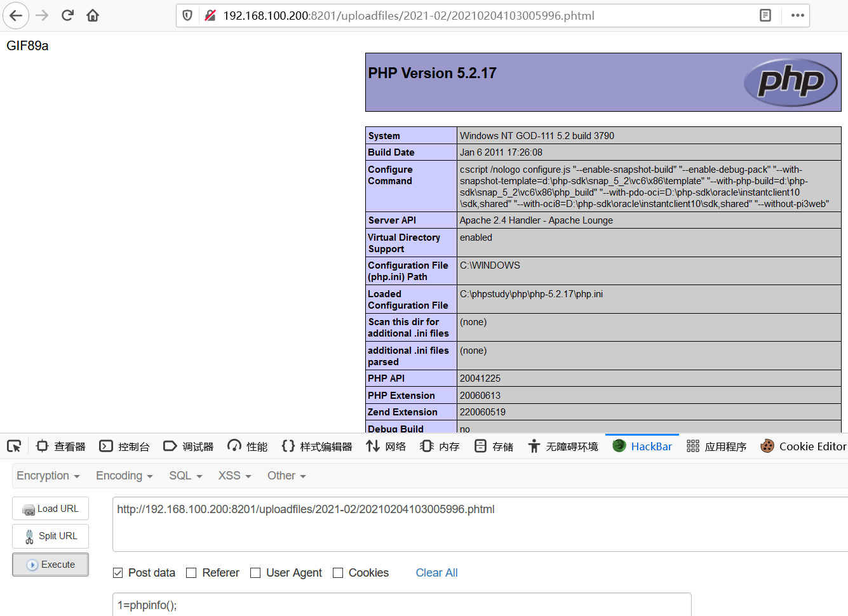Open the Cookie Editor tab
Screen dimensions: 848x616
(x=803, y=446)
